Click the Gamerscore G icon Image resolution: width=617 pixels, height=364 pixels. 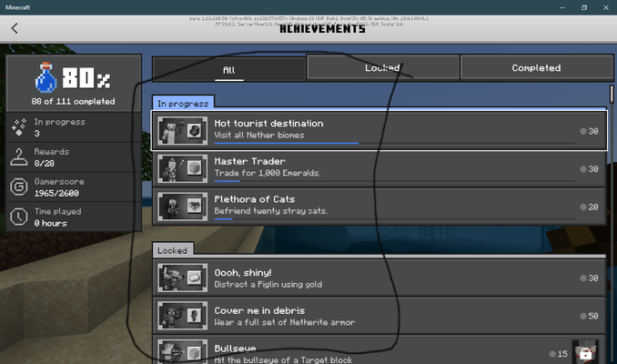coord(18,187)
